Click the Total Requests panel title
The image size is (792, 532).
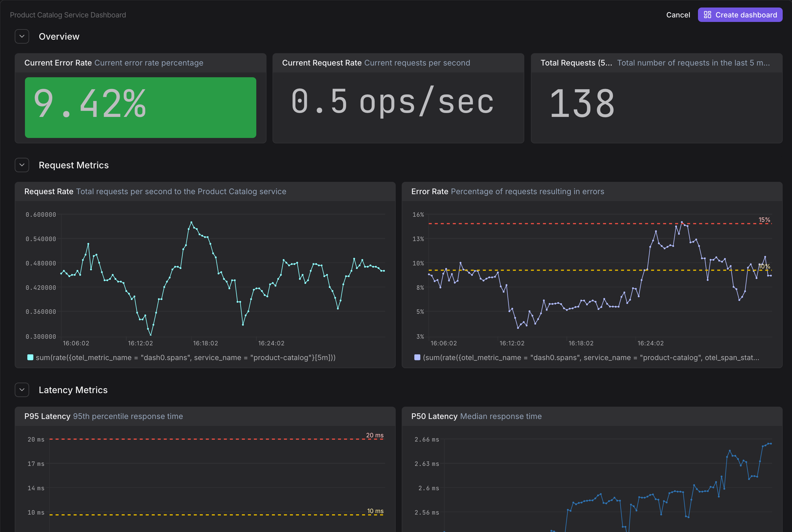[x=576, y=63]
